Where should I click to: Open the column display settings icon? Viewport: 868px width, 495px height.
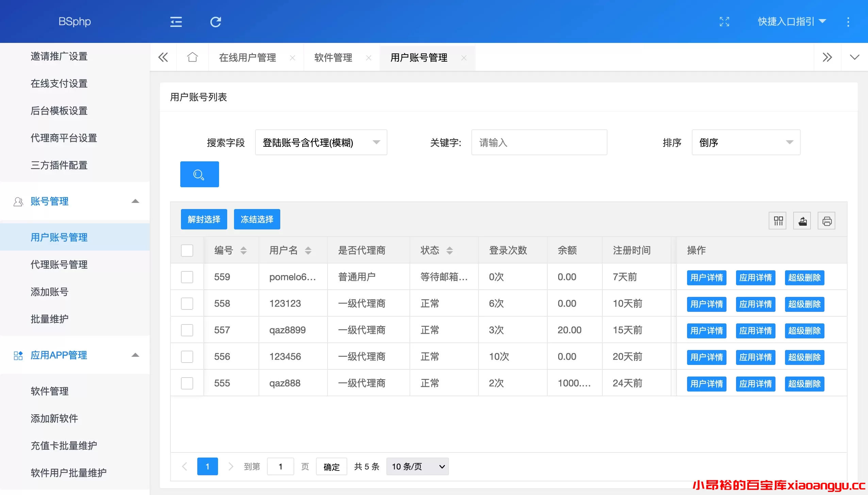point(778,221)
